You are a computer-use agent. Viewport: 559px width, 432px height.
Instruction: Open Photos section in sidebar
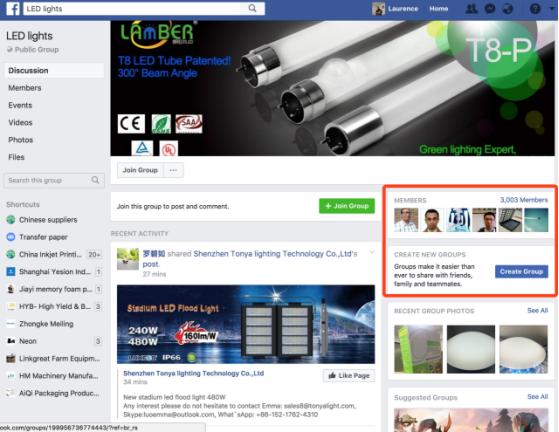point(21,140)
